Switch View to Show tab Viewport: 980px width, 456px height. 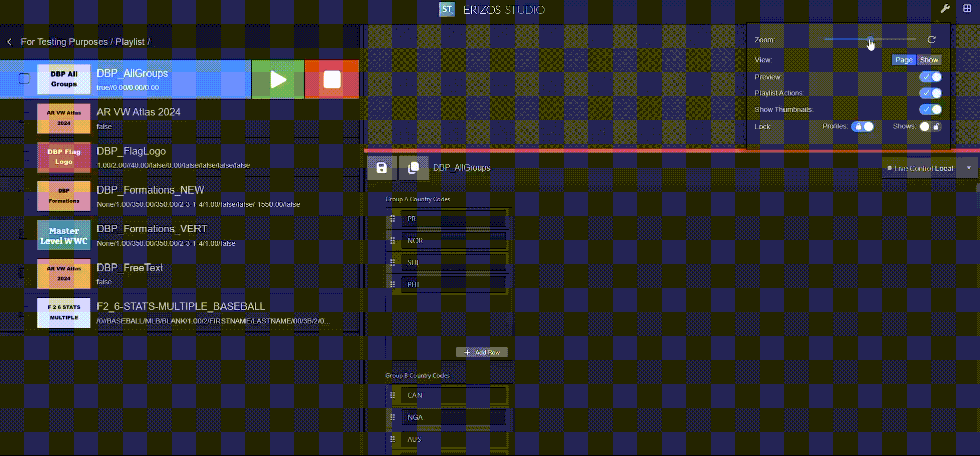(x=929, y=60)
